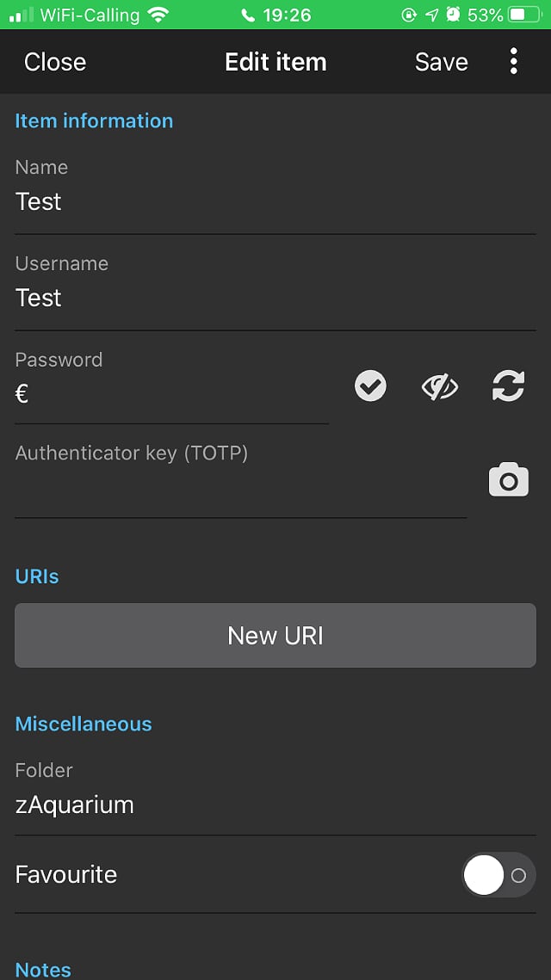Tap the call-in-progress phone icon

click(247, 15)
